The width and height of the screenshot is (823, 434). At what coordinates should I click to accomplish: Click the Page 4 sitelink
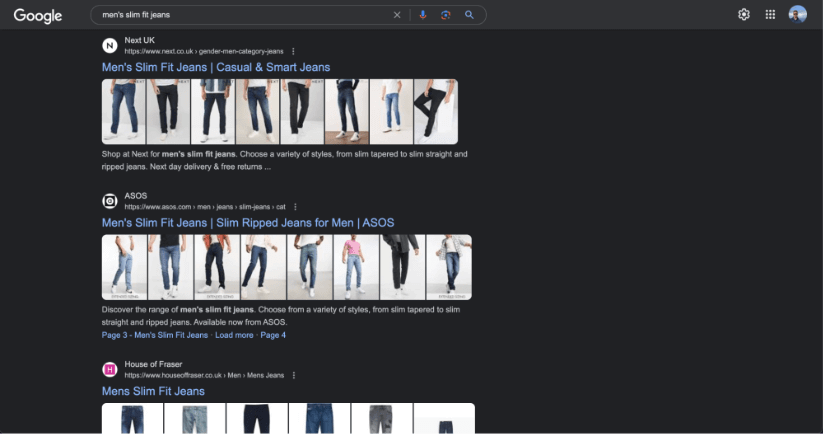(273, 335)
